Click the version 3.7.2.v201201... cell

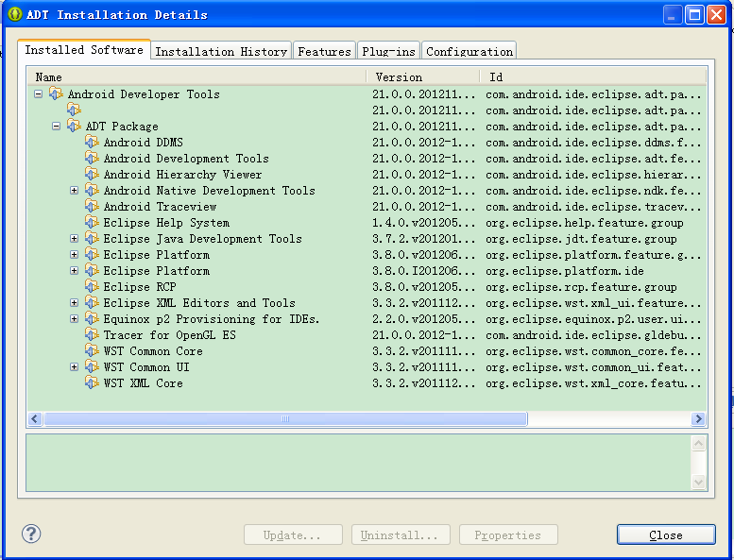point(423,239)
